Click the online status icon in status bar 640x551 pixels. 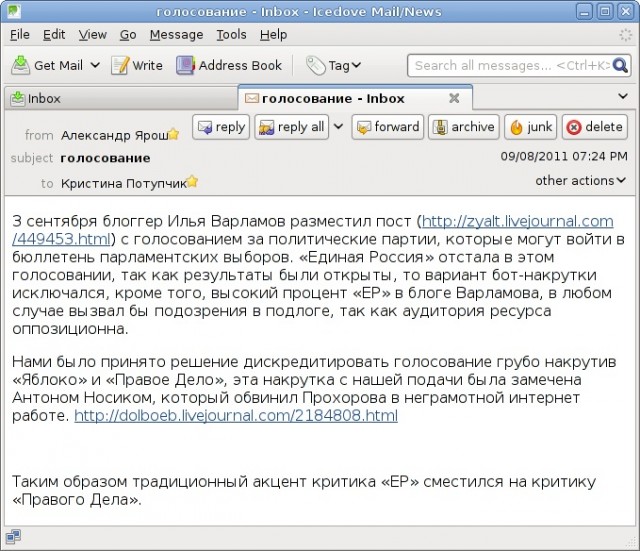tap(13, 537)
